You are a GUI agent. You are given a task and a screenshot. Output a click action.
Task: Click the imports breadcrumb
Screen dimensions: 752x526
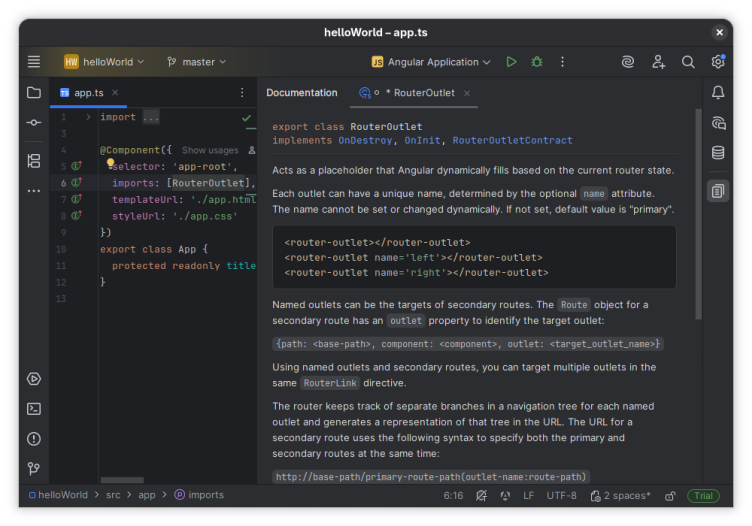pos(199,495)
